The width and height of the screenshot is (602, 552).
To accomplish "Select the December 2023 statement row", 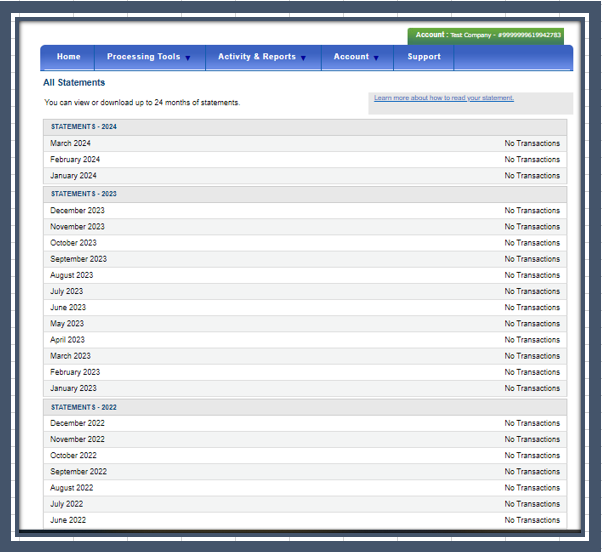I will click(305, 211).
